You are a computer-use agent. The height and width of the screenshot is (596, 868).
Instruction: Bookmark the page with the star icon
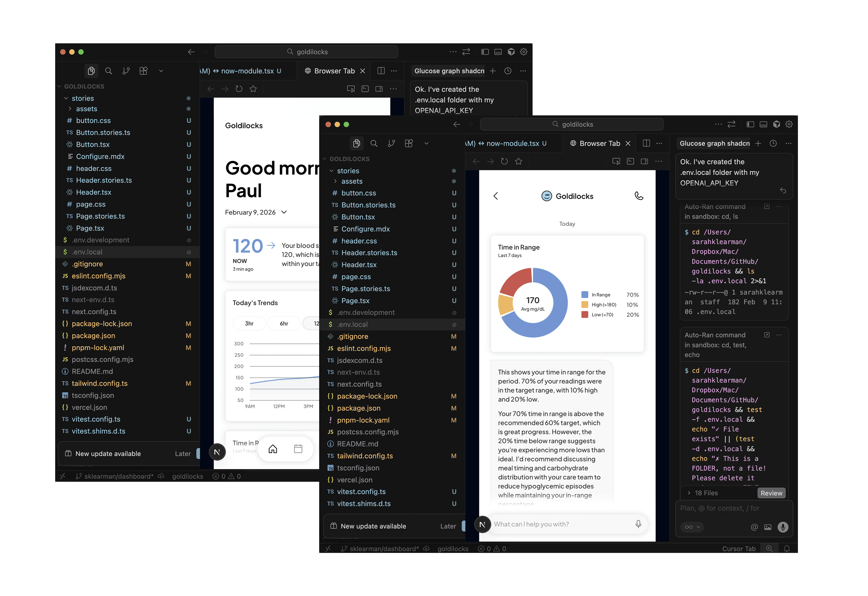(519, 161)
